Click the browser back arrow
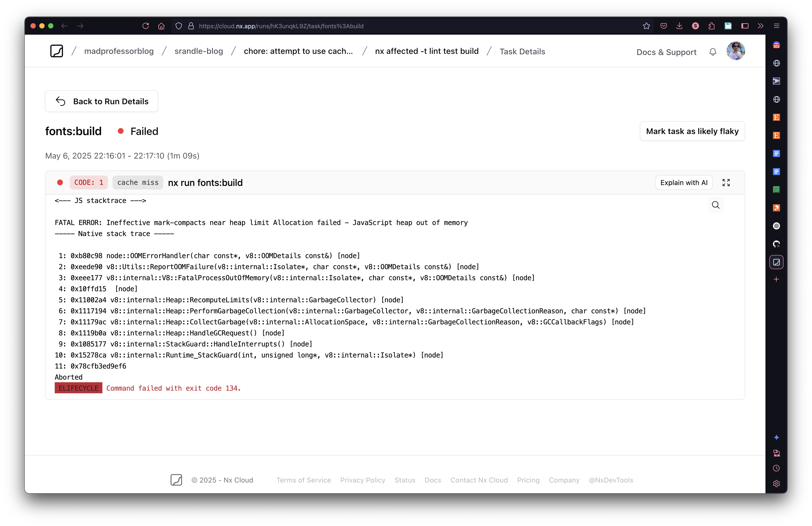This screenshot has height=526, width=812. pos(64,26)
